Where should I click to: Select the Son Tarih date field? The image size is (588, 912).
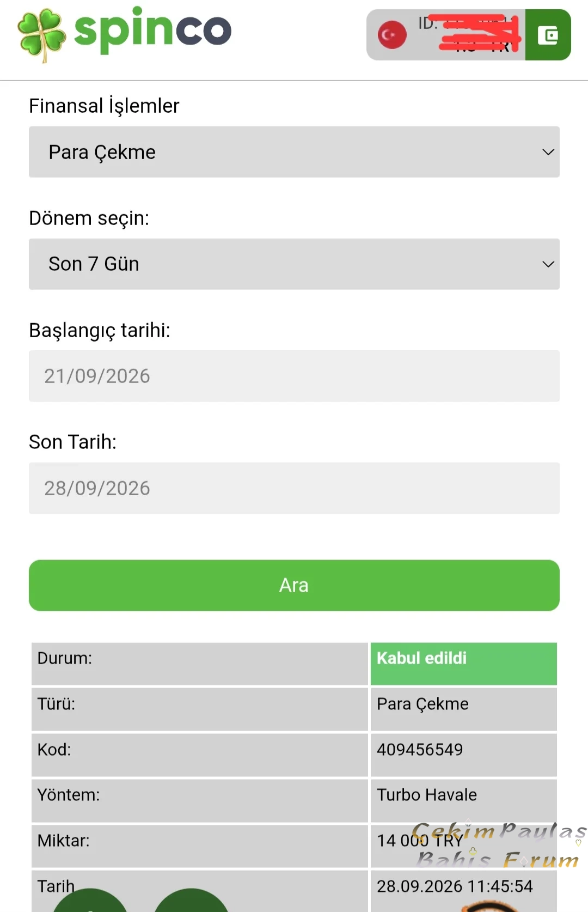pyautogui.click(x=294, y=488)
